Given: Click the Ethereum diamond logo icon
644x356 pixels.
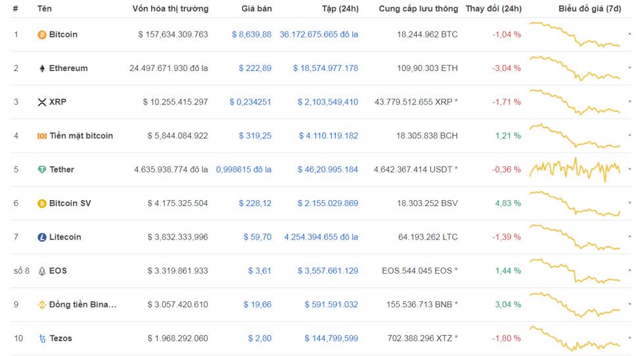Looking at the screenshot, I should click(42, 68).
